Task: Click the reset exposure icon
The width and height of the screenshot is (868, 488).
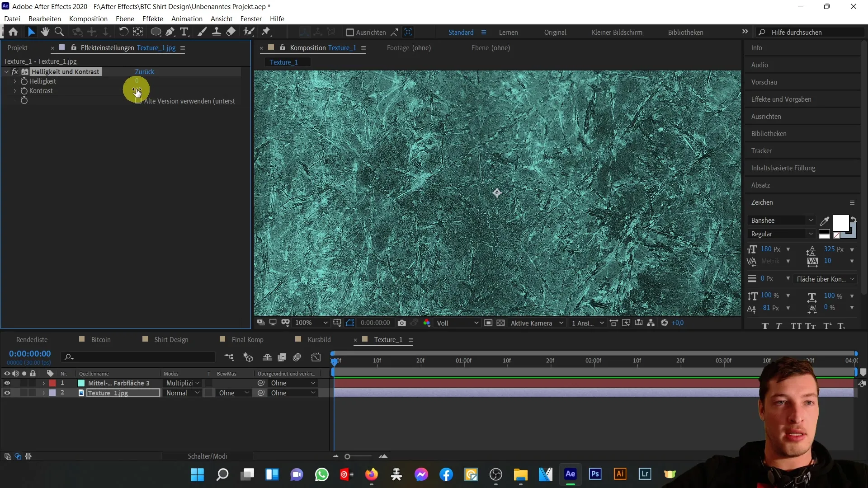Action: pos(665,323)
